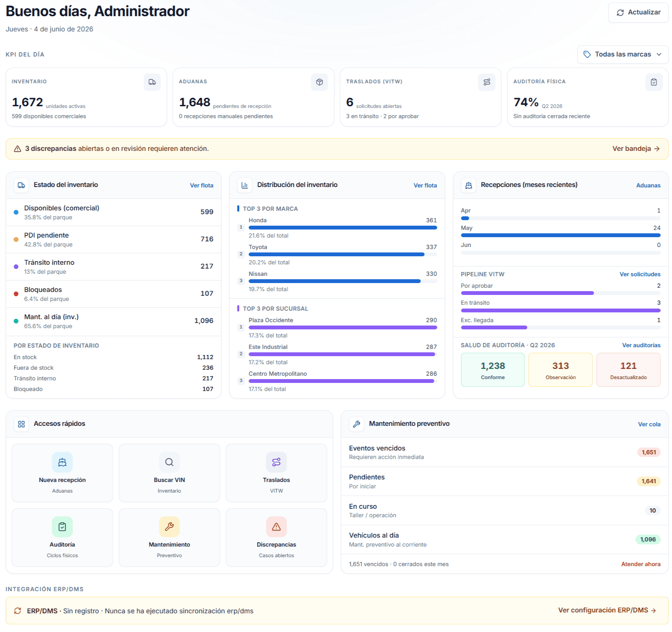Open the Nueva recepción quick access tile
Image resolution: width=672 pixels, height=632 pixels.
coord(62,473)
